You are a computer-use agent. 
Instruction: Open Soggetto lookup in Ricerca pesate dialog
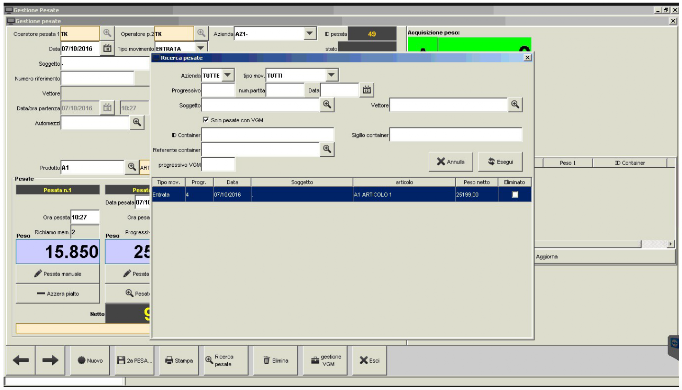click(327, 104)
